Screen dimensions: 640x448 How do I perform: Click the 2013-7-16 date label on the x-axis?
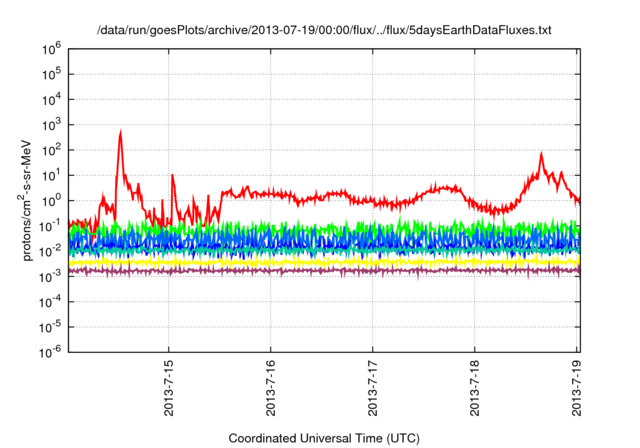[271, 388]
